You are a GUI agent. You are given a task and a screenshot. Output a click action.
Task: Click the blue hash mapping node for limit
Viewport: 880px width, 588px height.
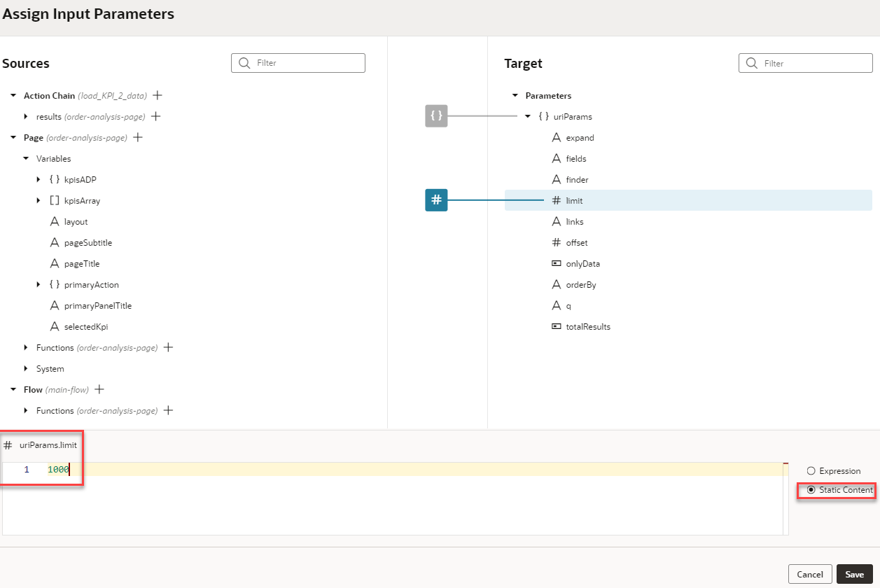pos(436,200)
